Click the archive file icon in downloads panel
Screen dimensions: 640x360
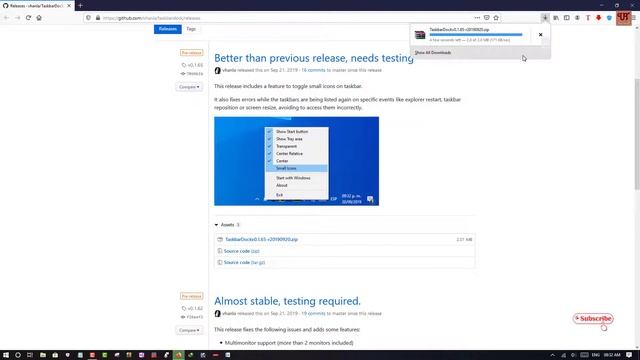click(420, 35)
